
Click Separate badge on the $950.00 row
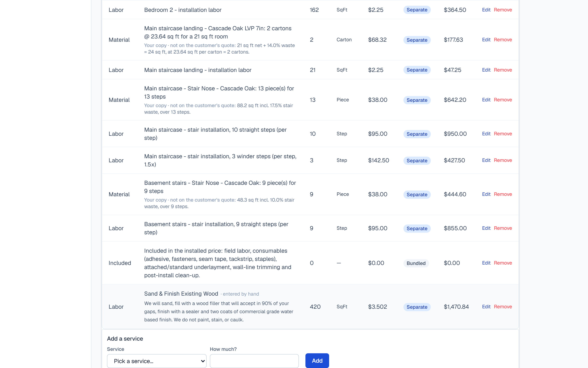(417, 134)
